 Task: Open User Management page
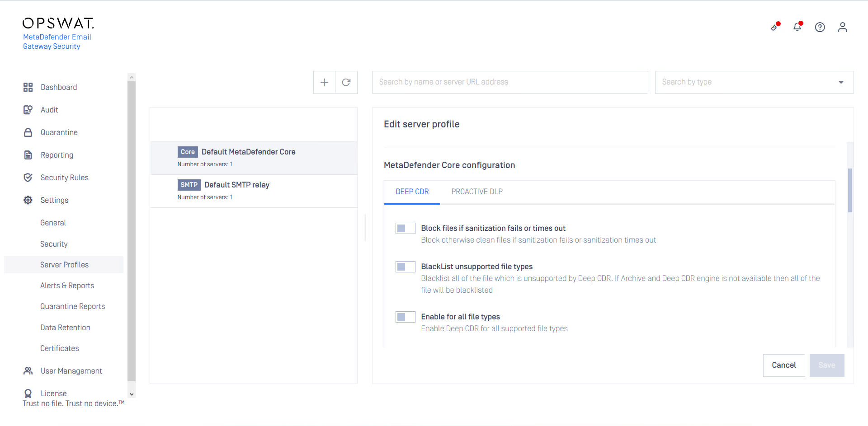(x=71, y=371)
